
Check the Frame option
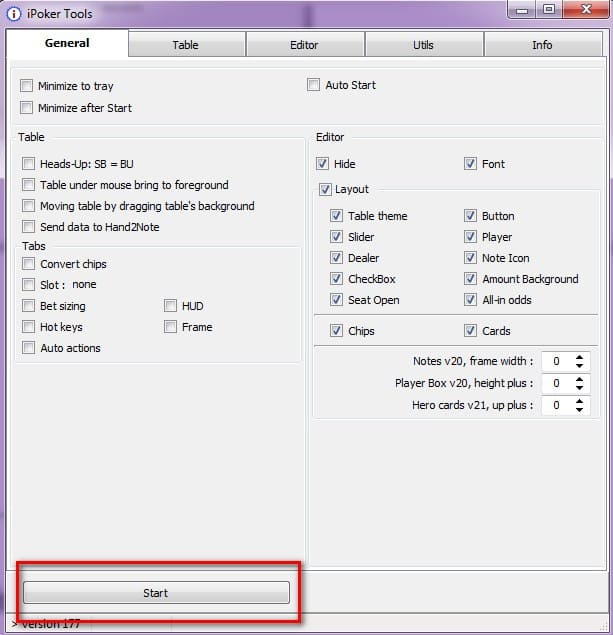point(170,327)
